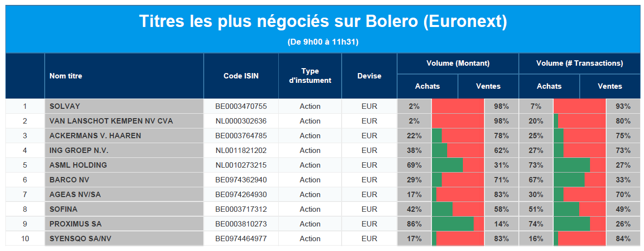Click Achats under Volume (Montant)
Viewport: 644px width, 251px height.
pos(428,86)
